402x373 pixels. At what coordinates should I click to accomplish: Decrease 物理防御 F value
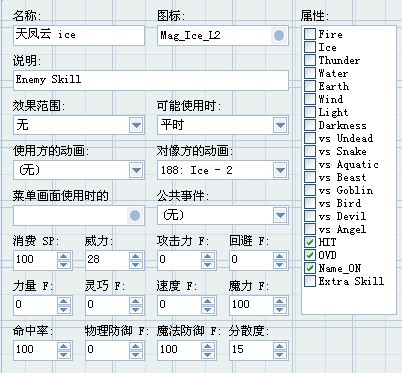tap(136, 355)
